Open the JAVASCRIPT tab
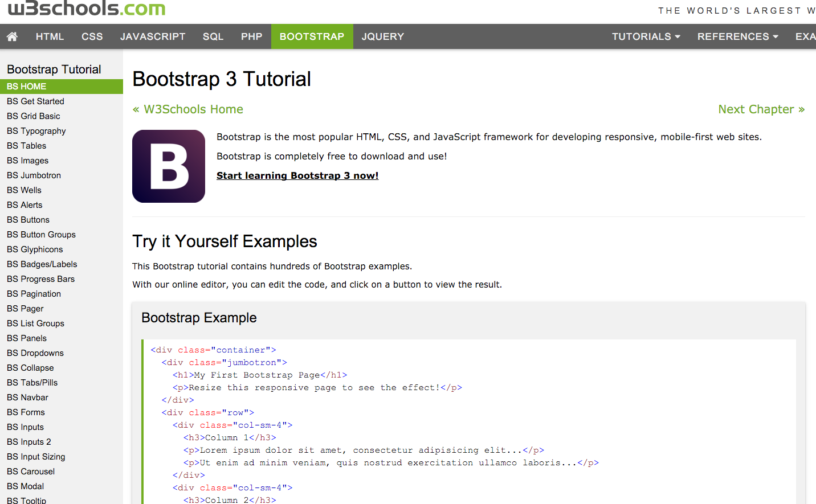This screenshot has height=504, width=816. [x=153, y=36]
